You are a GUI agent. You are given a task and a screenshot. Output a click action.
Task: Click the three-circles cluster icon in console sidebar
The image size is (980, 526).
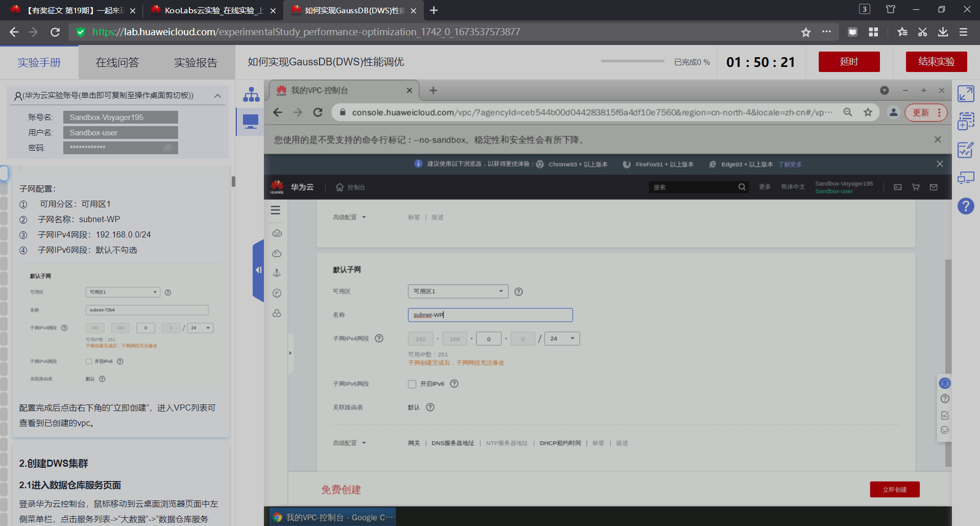pos(277,313)
